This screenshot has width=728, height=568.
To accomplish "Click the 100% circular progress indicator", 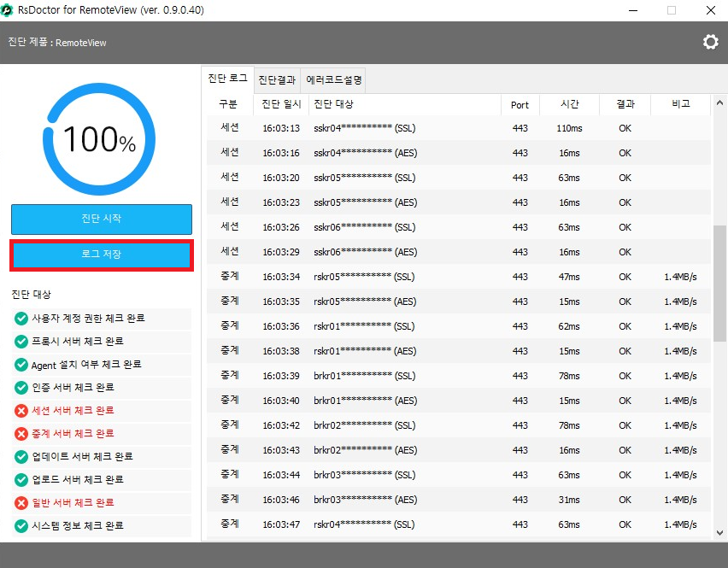I will tap(100, 140).
